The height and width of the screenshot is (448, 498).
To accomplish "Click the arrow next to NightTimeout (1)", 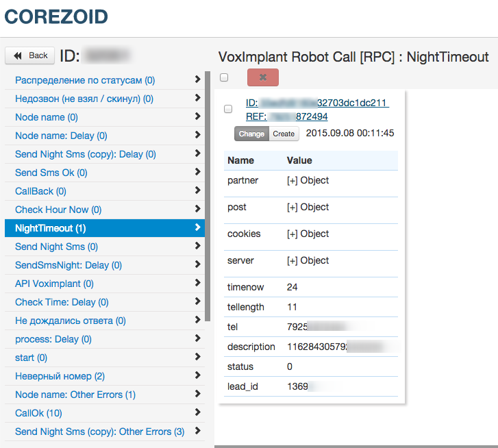I will click(x=197, y=228).
